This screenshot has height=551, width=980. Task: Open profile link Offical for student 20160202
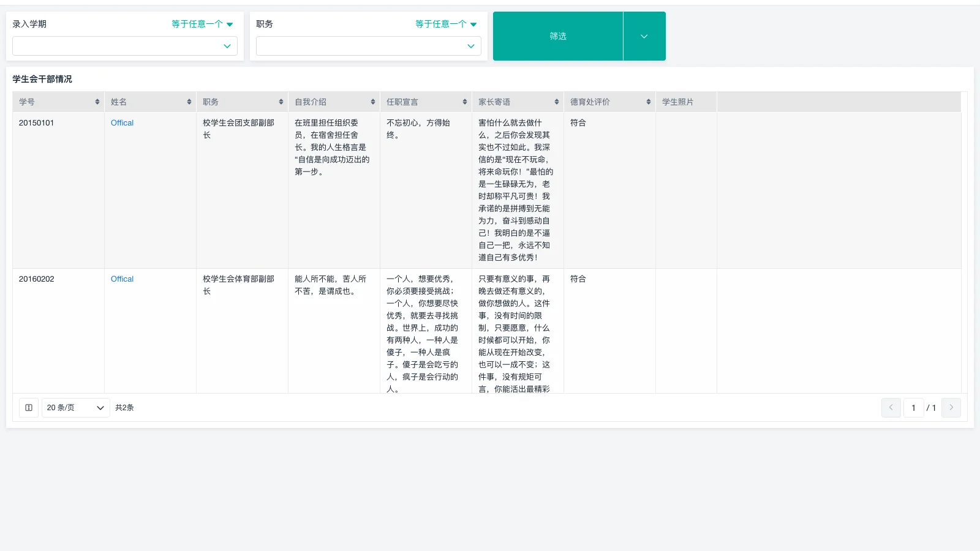[x=121, y=279]
